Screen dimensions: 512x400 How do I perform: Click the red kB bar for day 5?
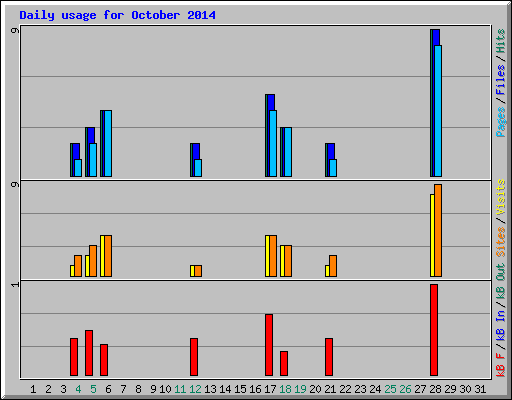pos(89,353)
